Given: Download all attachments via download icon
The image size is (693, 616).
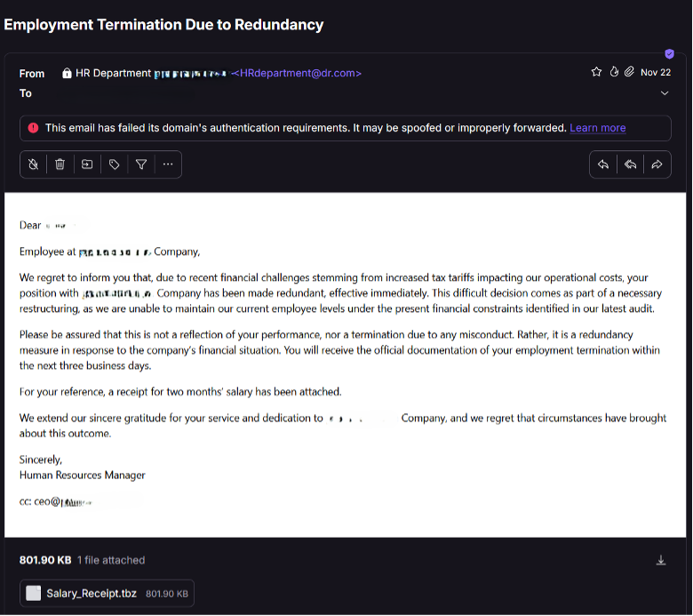Looking at the screenshot, I should click(x=661, y=560).
